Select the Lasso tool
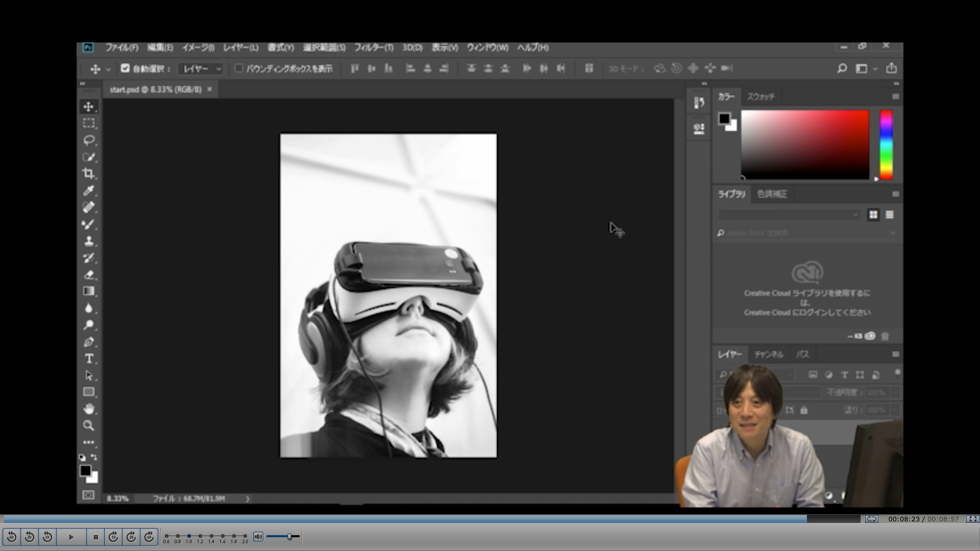The height and width of the screenshot is (551, 980). tap(89, 140)
